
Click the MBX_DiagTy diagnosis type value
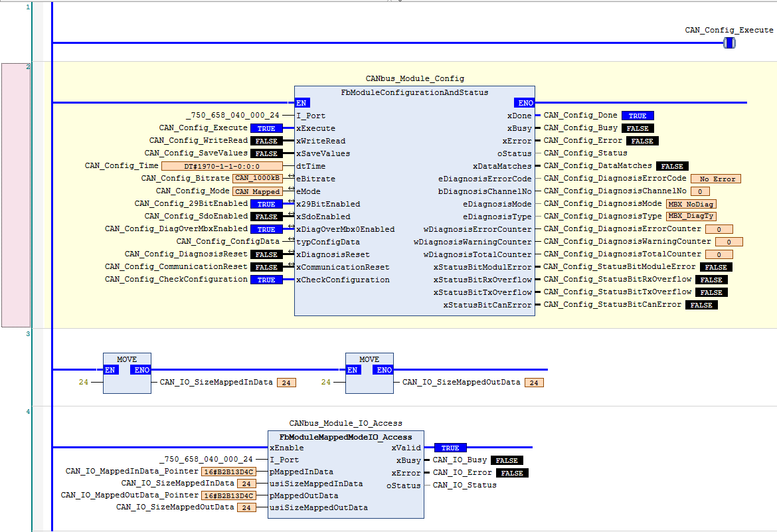pos(691,216)
